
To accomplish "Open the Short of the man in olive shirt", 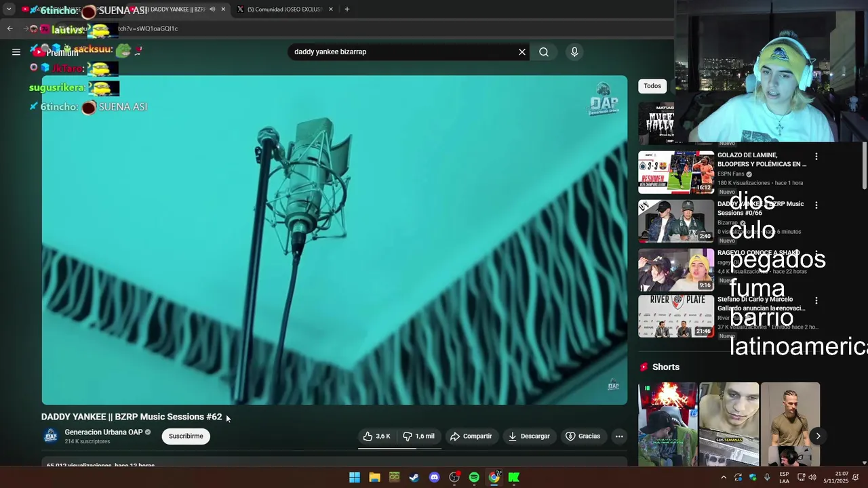I will tap(791, 424).
